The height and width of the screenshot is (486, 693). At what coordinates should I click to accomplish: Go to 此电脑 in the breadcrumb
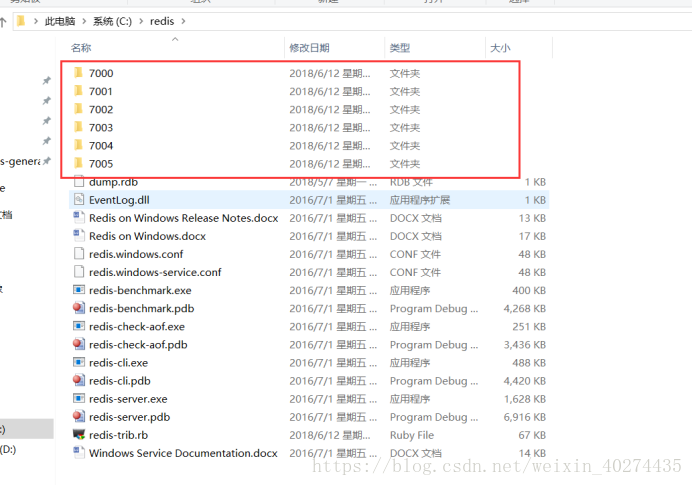[x=60, y=21]
